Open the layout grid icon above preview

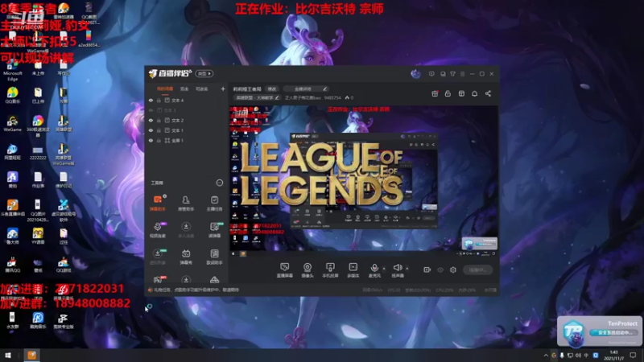[461, 93]
